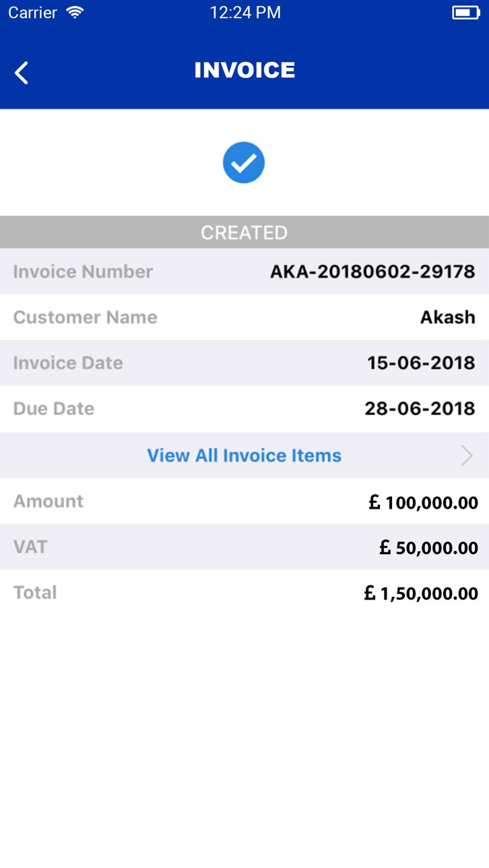The height and width of the screenshot is (868, 489).
Task: Open View All Invoice Items link
Action: click(x=244, y=456)
